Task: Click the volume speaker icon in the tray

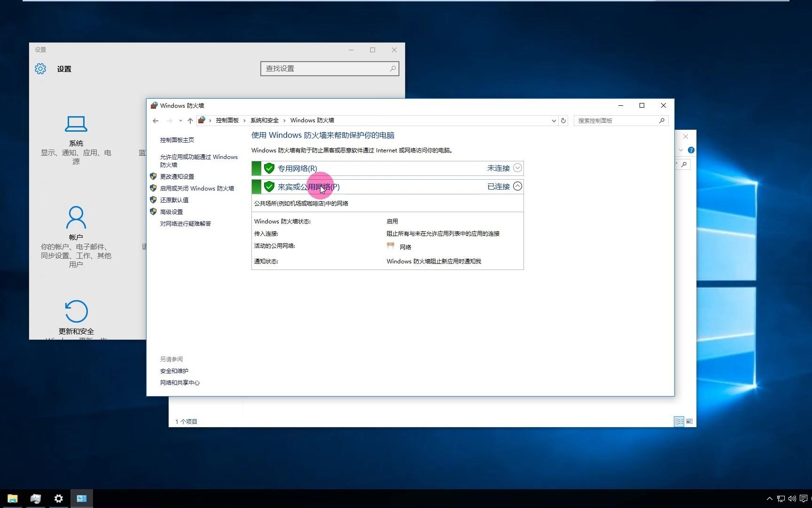Action: tap(793, 499)
